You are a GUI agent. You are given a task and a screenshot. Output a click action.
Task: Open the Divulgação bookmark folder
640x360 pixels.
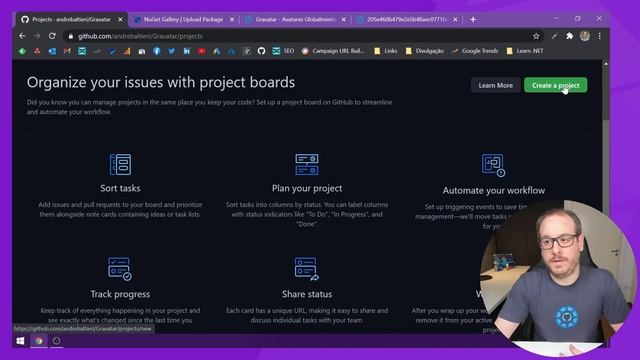point(424,51)
